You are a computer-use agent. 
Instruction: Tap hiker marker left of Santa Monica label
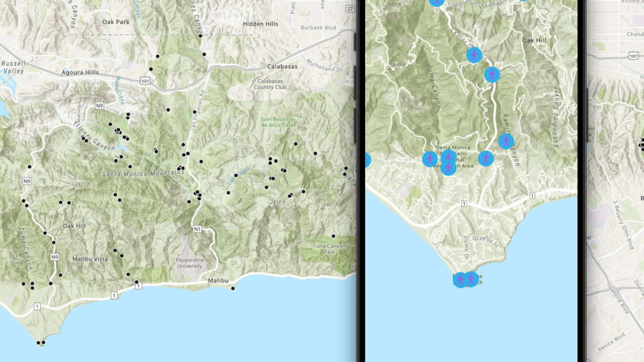pyautogui.click(x=430, y=159)
